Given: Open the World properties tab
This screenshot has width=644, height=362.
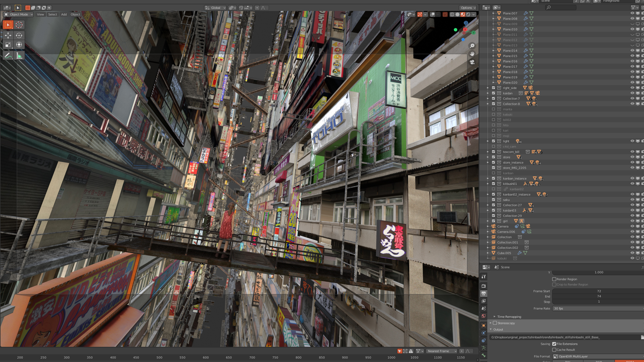Looking at the screenshot, I should (484, 316).
